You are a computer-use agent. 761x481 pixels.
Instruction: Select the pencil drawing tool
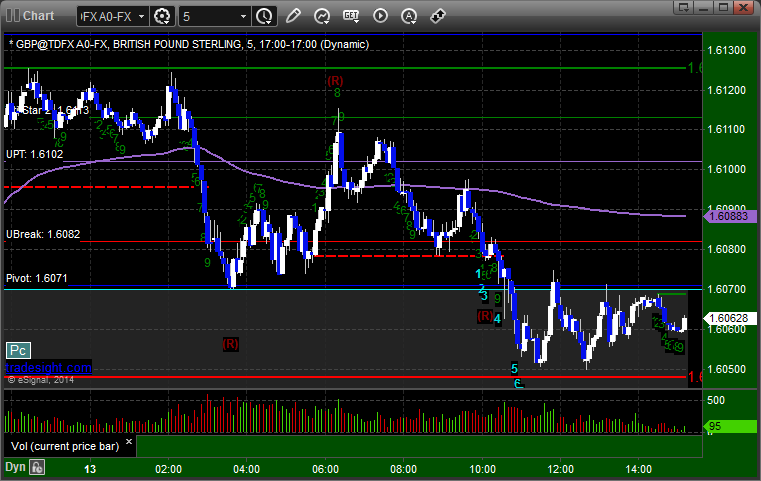click(293, 16)
